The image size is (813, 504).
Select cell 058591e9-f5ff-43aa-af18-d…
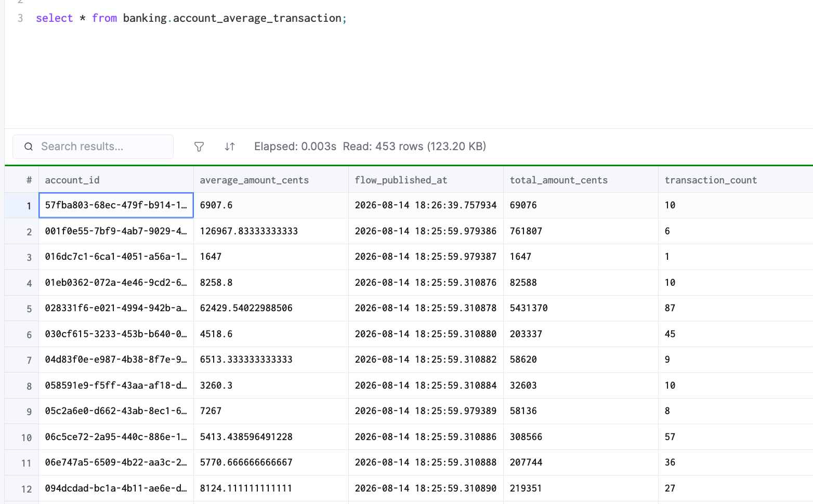(116, 386)
